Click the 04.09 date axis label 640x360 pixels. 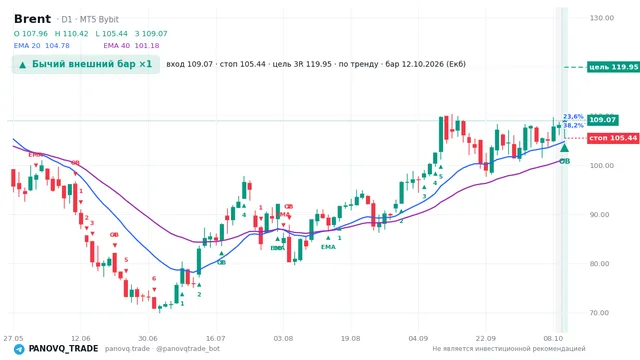pos(418,338)
